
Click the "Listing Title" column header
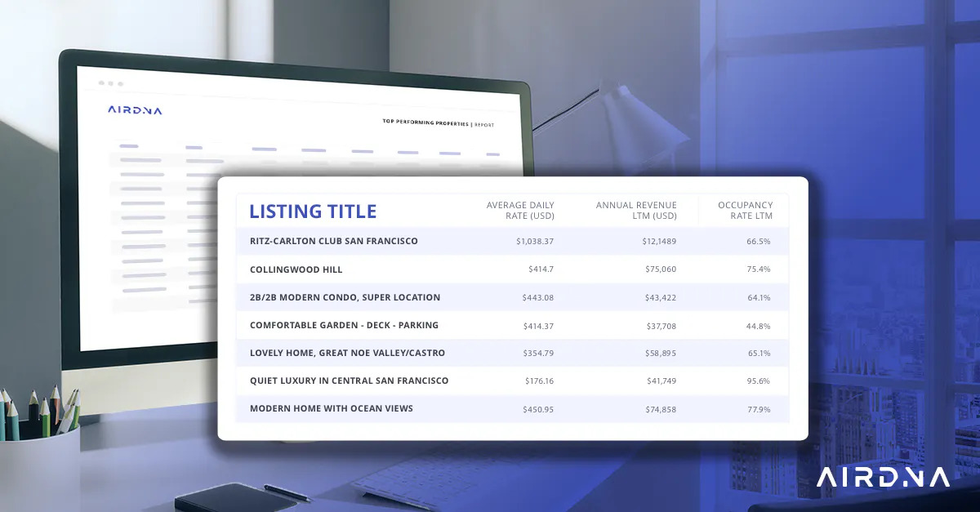click(x=313, y=211)
